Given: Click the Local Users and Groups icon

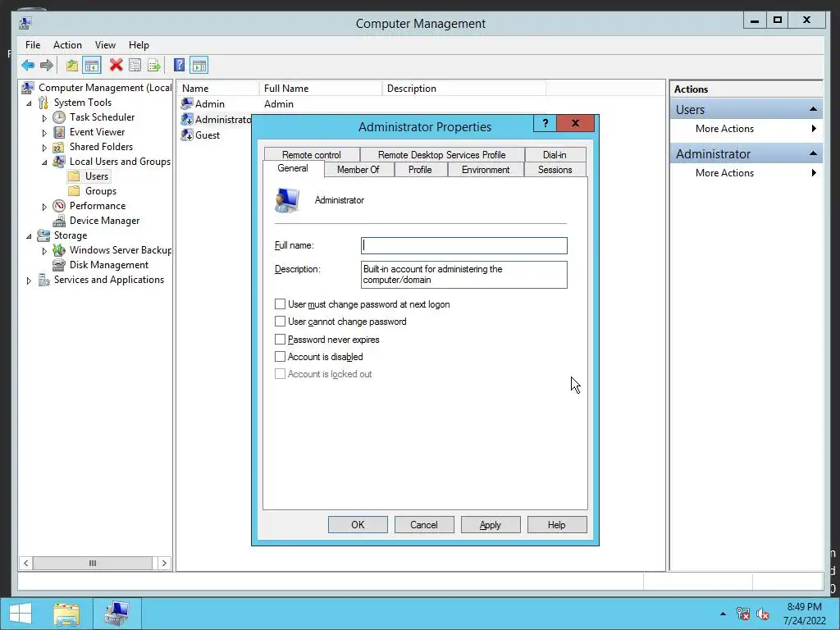Looking at the screenshot, I should [x=59, y=162].
